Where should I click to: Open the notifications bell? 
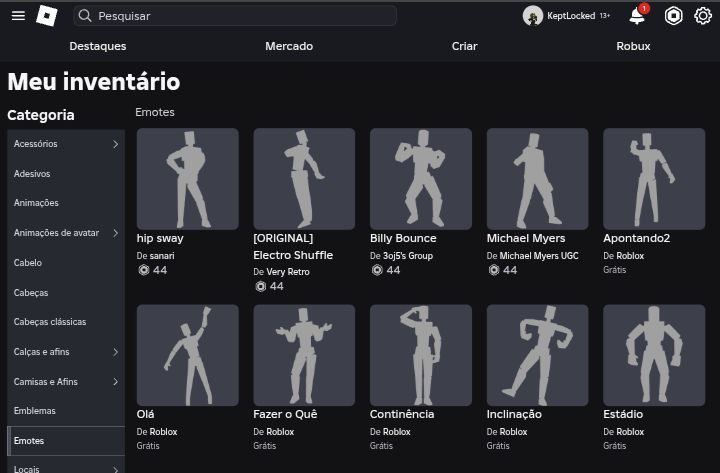point(637,16)
